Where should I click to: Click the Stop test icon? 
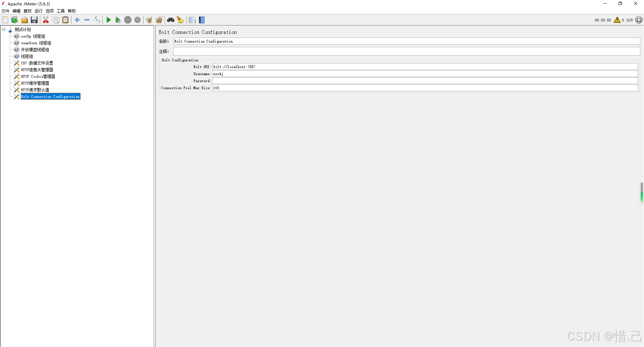128,20
